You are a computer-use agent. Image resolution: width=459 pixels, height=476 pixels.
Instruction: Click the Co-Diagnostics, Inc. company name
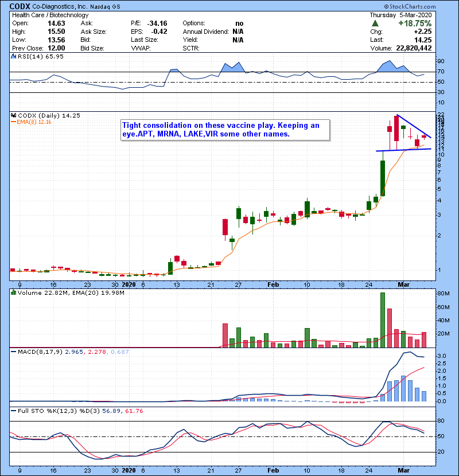point(60,6)
